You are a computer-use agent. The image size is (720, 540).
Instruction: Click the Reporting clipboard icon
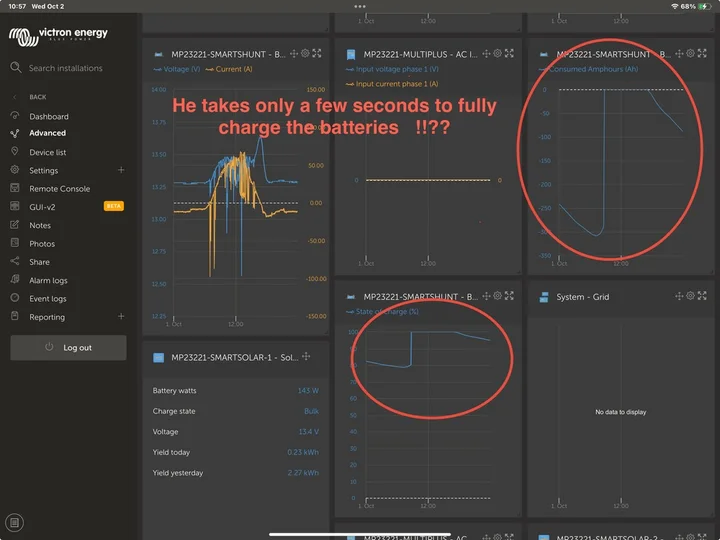tap(15, 316)
